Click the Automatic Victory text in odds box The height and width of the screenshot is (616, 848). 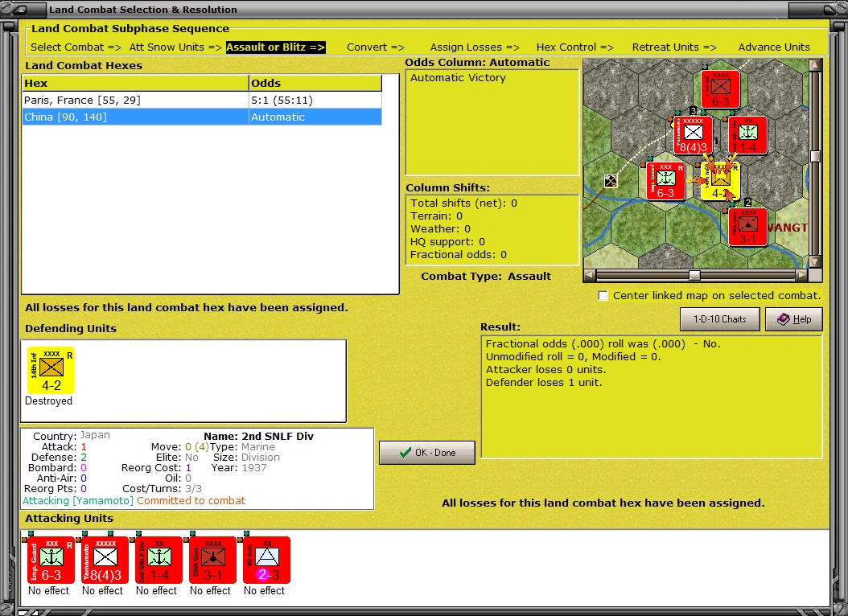(x=458, y=77)
